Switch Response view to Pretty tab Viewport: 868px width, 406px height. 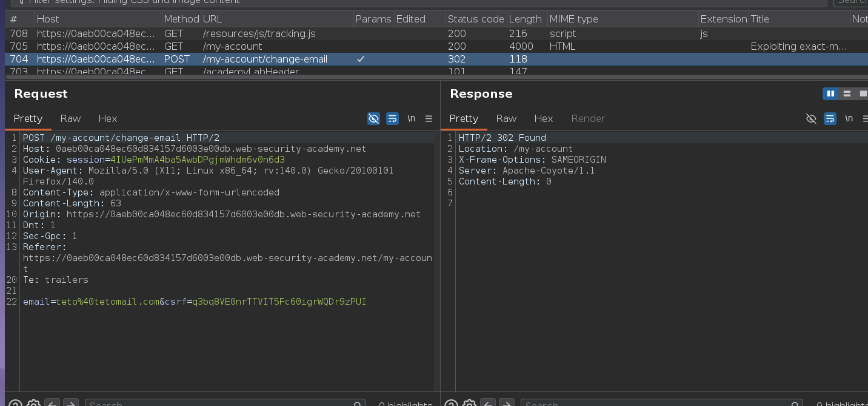[464, 118]
